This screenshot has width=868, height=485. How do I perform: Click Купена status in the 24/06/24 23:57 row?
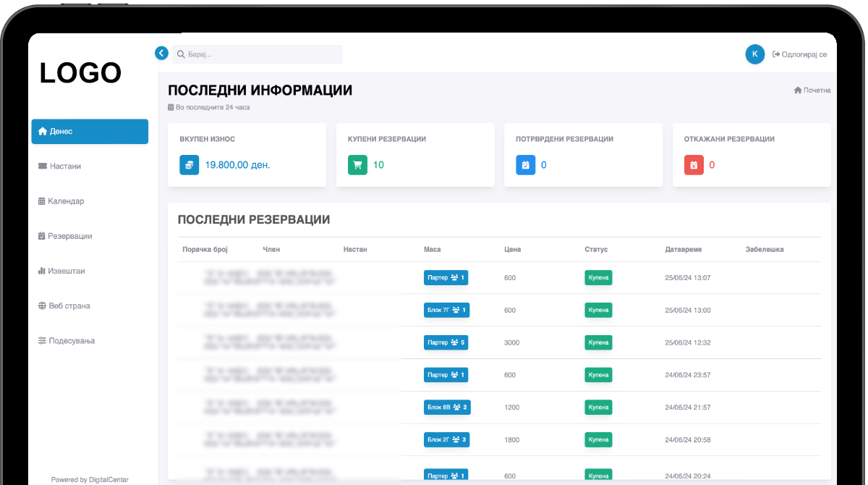click(x=598, y=375)
